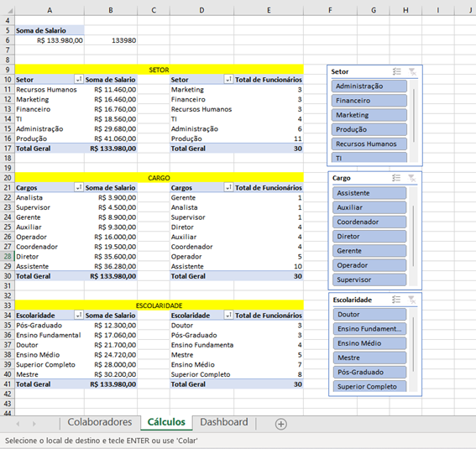Click the Escolaridade slicer scrollbar
The width and height of the screenshot is (476, 449).
tap(413, 344)
